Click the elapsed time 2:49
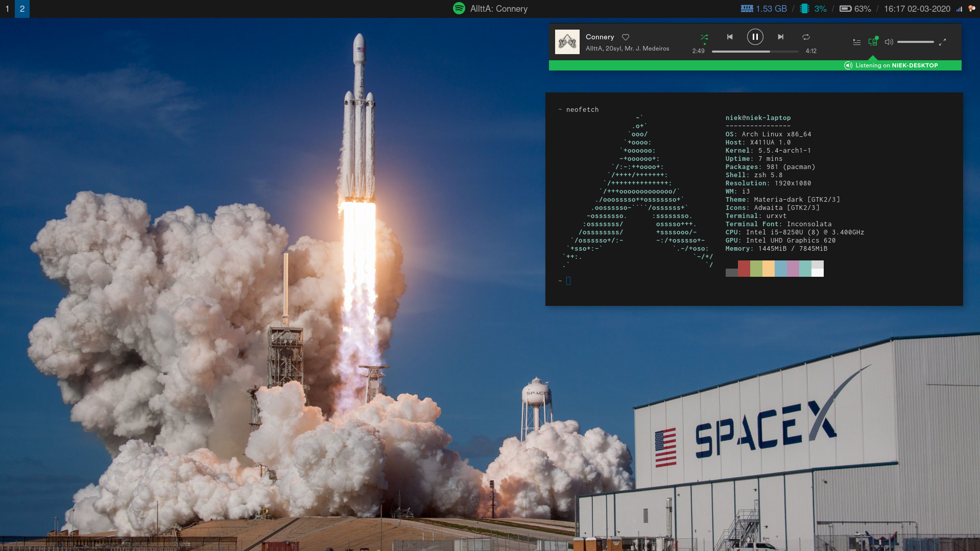The image size is (980, 551). (698, 51)
